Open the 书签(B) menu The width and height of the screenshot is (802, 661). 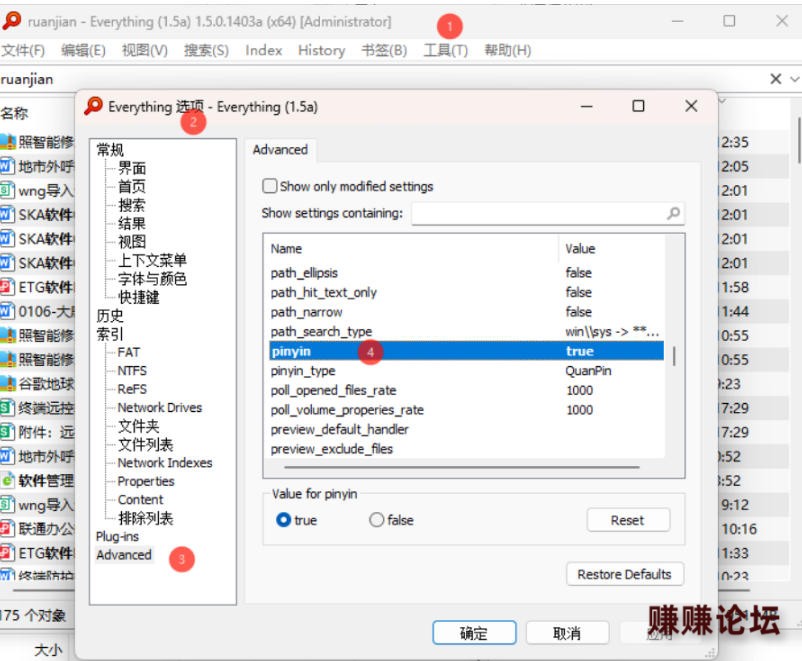point(384,51)
